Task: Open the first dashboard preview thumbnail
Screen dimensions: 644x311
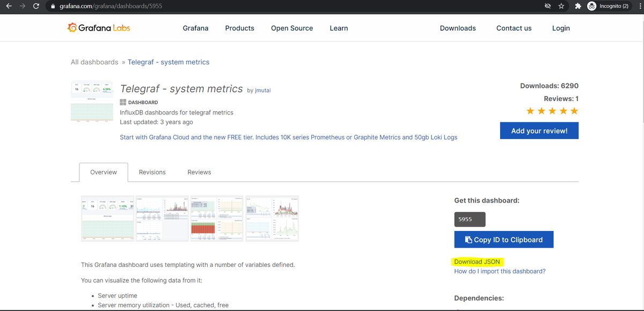Action: tap(107, 218)
